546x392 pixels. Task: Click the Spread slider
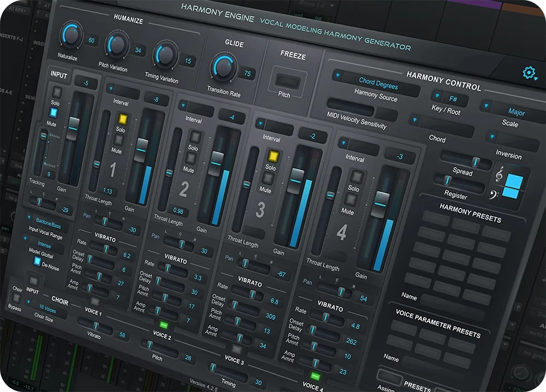click(466, 161)
